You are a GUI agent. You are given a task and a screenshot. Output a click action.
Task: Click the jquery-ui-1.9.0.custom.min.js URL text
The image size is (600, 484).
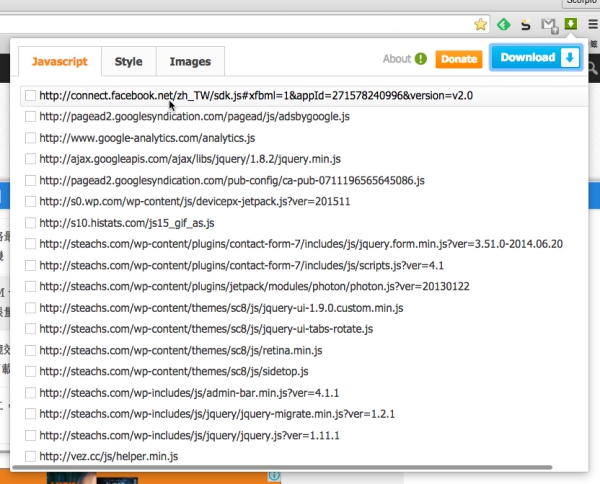[221, 308]
